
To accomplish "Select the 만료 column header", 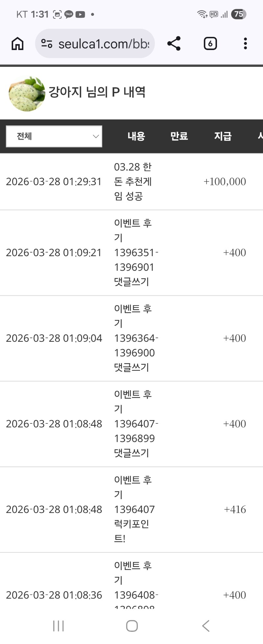I will point(179,136).
